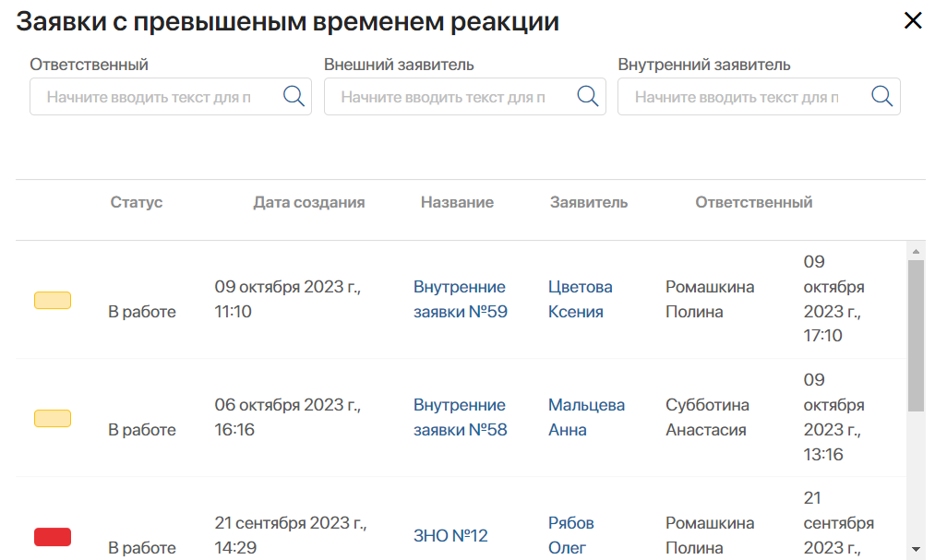Click scrollbar up arrow in table
This screenshot has width=935, height=560.
916,252
